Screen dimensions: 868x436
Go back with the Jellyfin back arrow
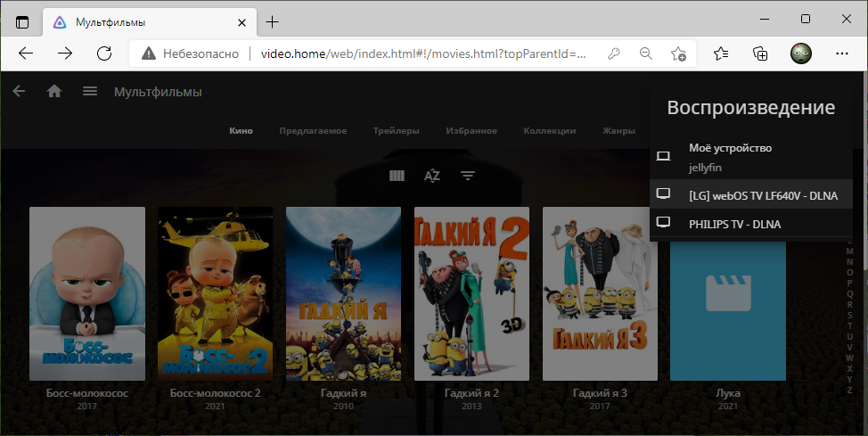tap(19, 92)
